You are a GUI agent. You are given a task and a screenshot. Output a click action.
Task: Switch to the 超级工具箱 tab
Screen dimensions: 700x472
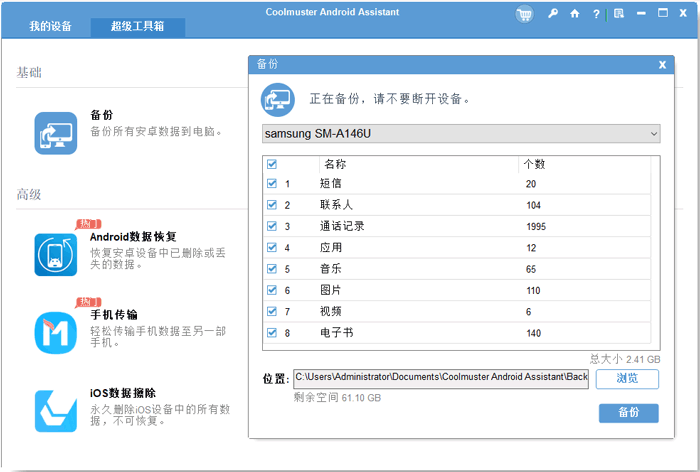tap(138, 27)
